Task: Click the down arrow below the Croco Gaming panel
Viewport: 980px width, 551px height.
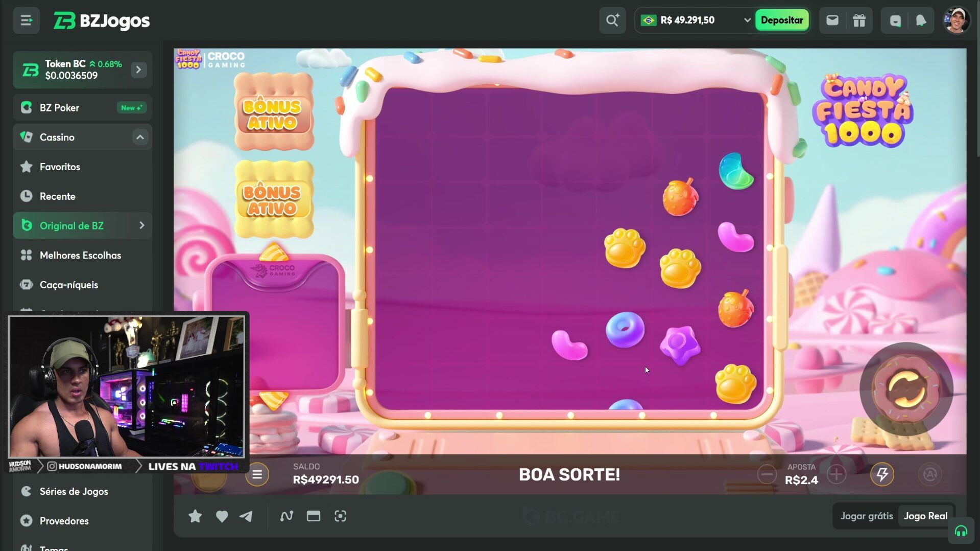Action: coord(274,400)
